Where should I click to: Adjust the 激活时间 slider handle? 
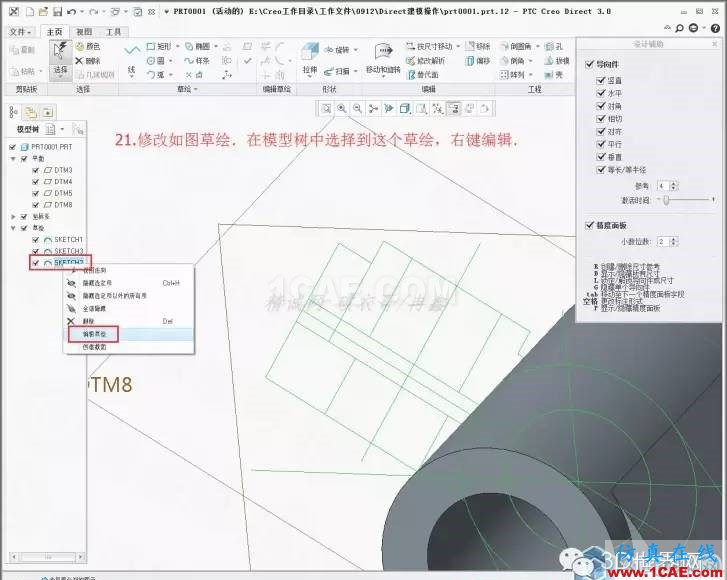666,200
